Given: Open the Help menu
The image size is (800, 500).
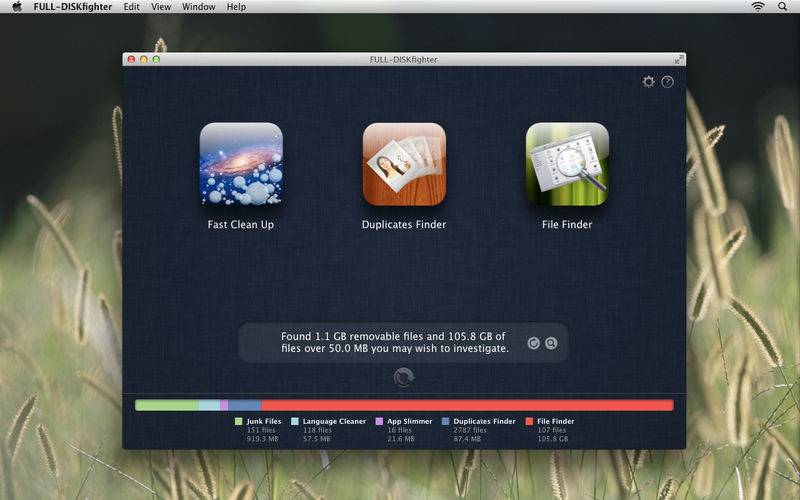Looking at the screenshot, I should pos(236,7).
